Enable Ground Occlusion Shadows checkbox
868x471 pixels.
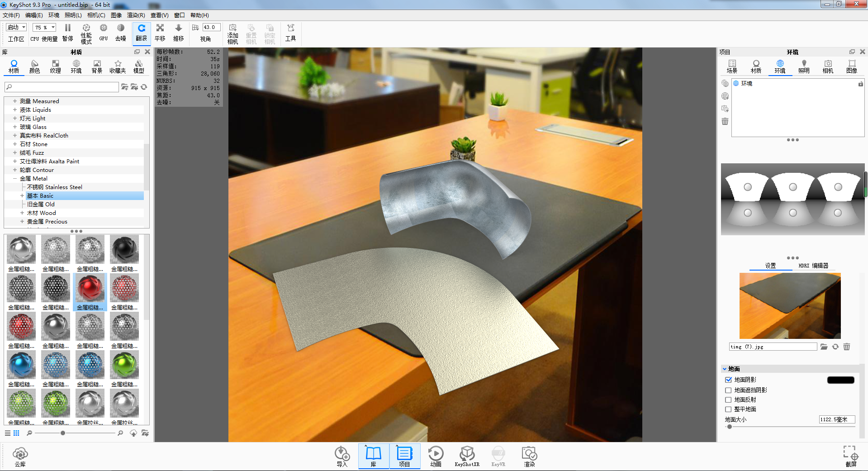coord(728,390)
